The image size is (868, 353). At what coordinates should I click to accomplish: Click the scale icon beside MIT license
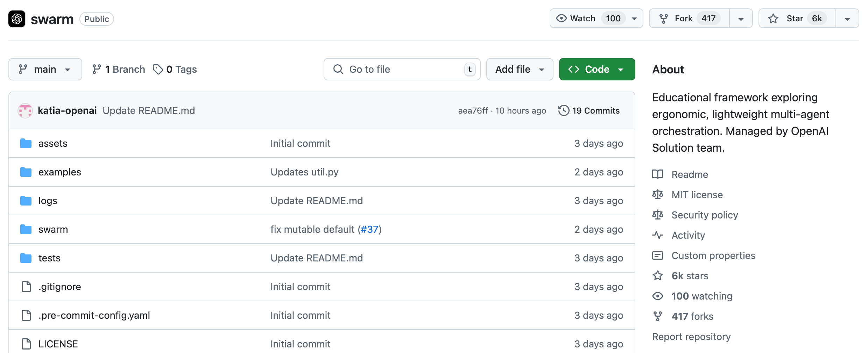coord(658,194)
